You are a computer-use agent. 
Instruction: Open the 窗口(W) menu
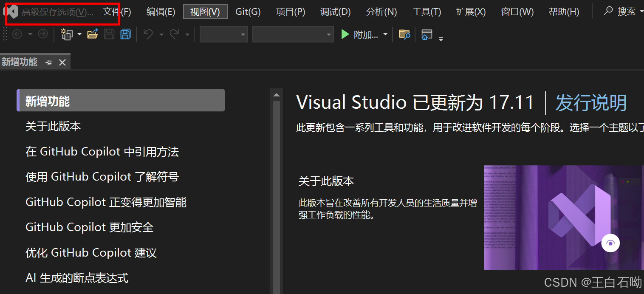coord(517,11)
